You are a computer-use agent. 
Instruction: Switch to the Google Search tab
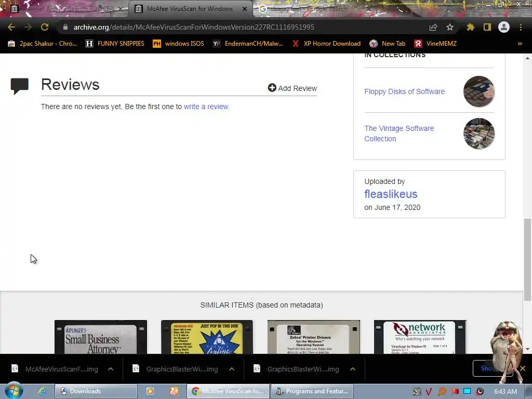(309, 9)
